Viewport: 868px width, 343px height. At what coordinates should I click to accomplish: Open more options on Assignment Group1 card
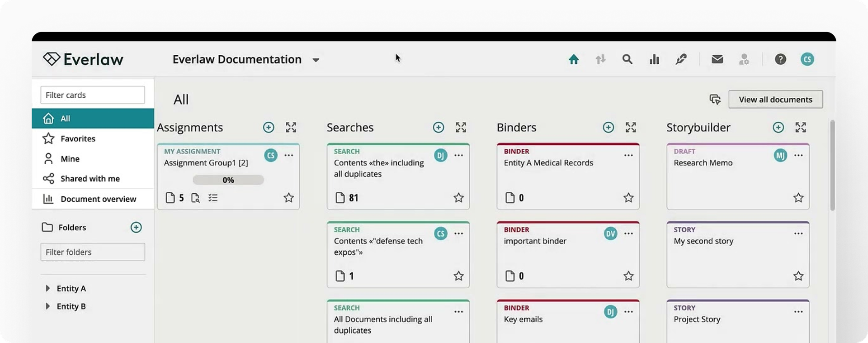289,155
